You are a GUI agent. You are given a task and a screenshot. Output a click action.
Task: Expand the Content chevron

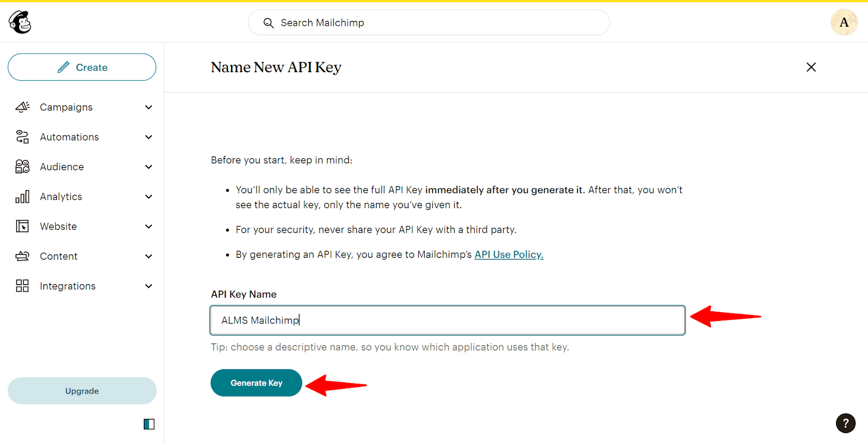(149, 256)
